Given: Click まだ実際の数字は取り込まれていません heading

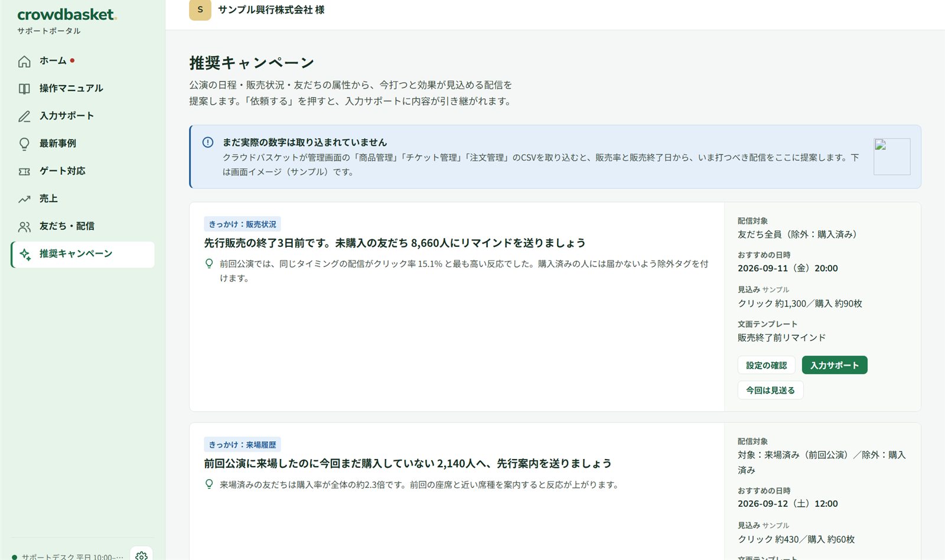Looking at the screenshot, I should [x=305, y=142].
